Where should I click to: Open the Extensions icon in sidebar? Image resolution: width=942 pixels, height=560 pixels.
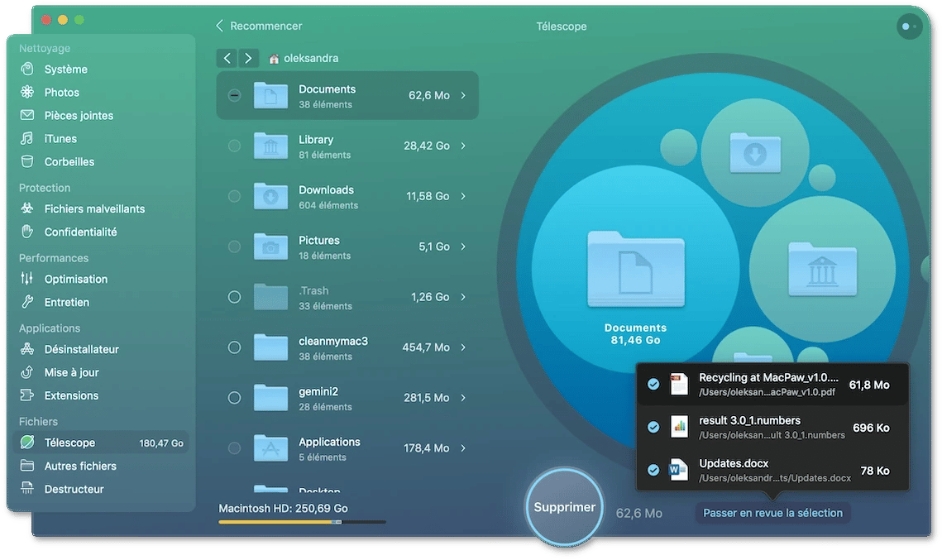(x=27, y=395)
